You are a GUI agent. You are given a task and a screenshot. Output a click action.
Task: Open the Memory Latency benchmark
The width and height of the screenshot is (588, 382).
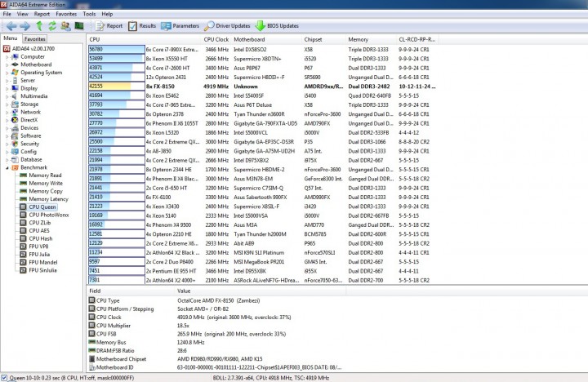pos(44,199)
